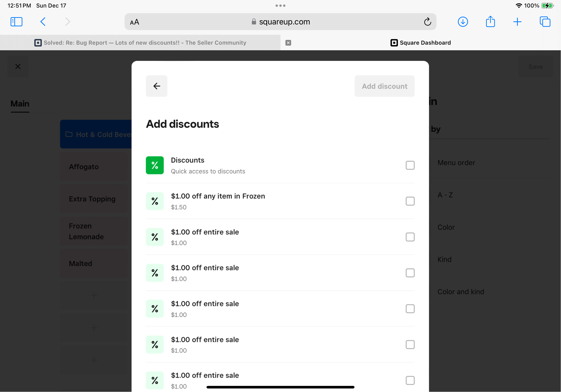Open Hot & Cold Beverages folder tile

coord(96,134)
